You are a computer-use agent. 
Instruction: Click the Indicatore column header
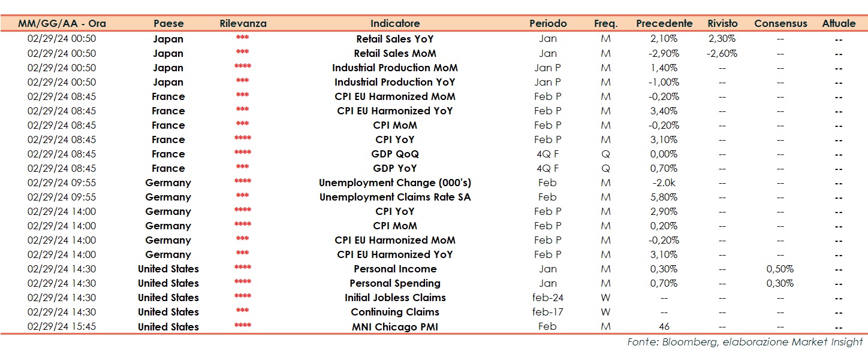pyautogui.click(x=395, y=24)
